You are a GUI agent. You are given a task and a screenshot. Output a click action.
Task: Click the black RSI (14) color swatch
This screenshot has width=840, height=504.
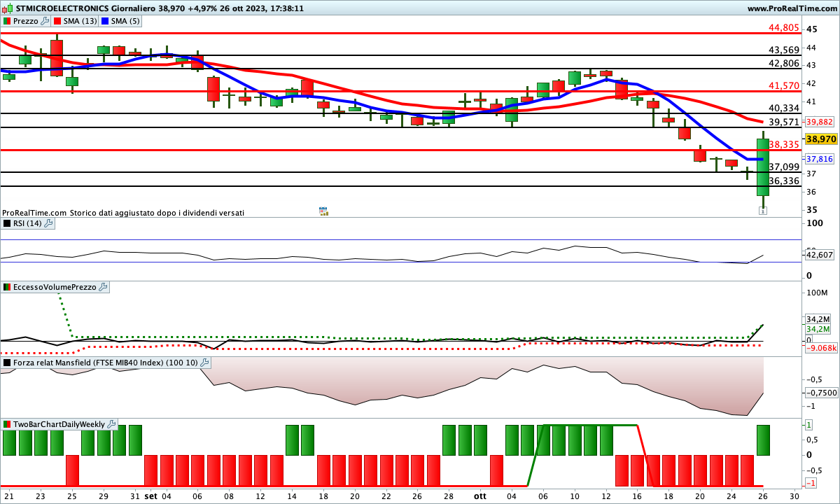tap(7, 223)
